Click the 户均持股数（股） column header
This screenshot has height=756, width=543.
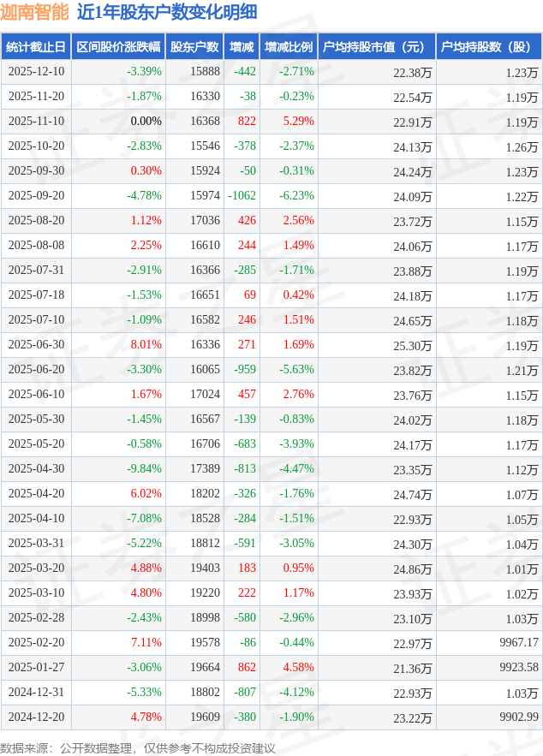(488, 47)
